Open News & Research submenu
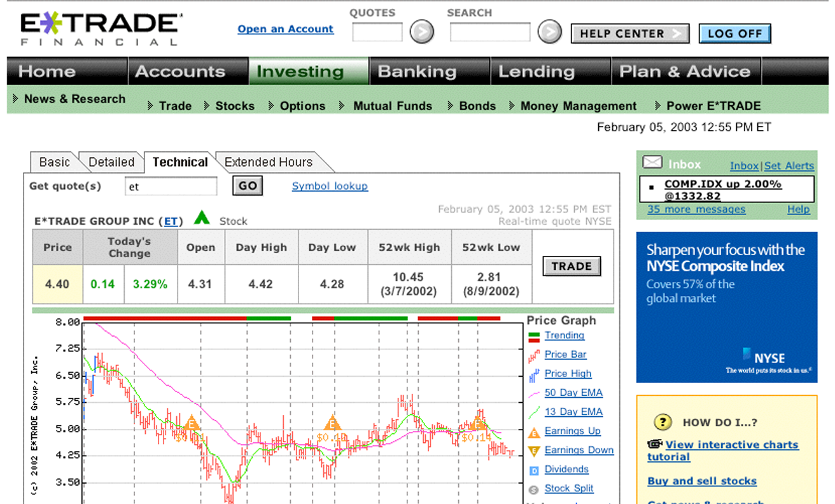 pos(74,99)
